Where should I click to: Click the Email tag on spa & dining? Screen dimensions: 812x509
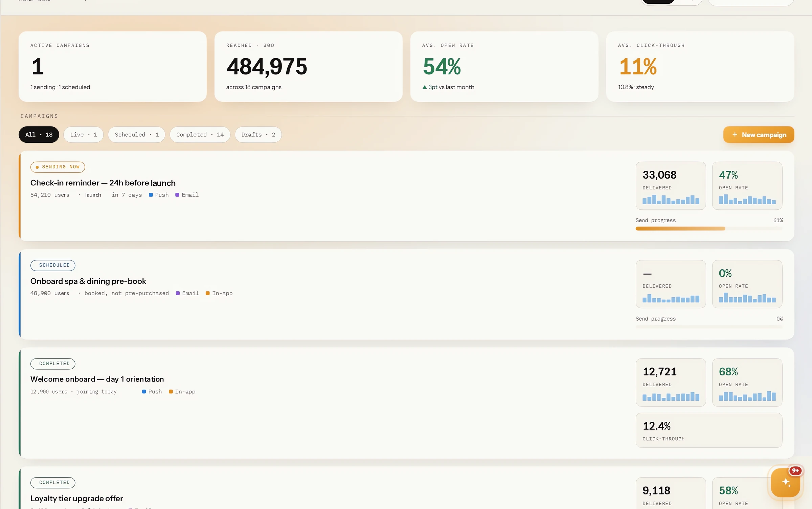(x=187, y=293)
